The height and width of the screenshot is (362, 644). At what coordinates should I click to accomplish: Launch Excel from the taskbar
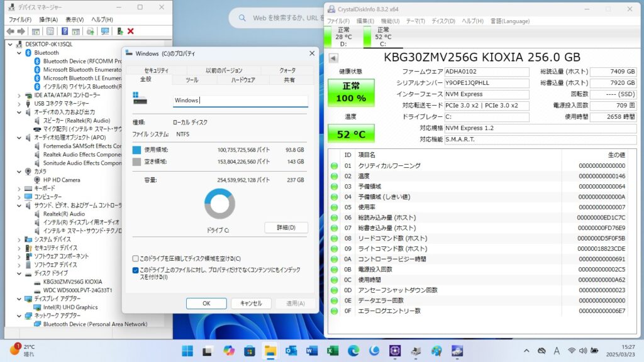333,350
